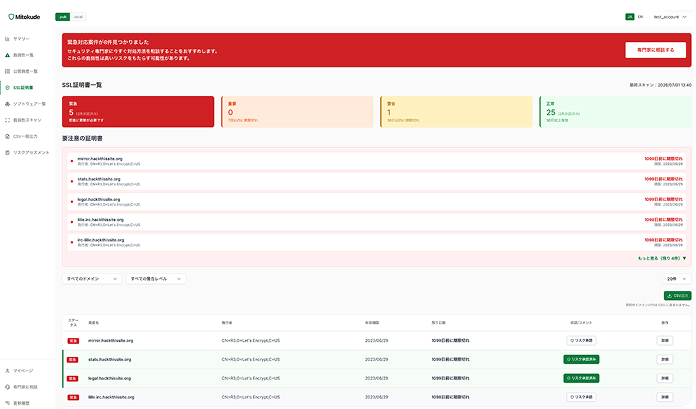696x409 pixels.
Task: Open サマリー in the sidebar
Action: pos(21,39)
